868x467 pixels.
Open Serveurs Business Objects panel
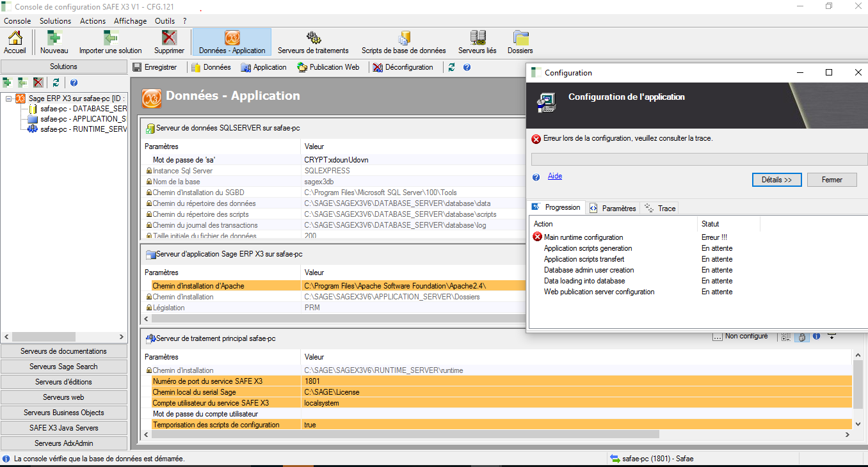click(63, 413)
